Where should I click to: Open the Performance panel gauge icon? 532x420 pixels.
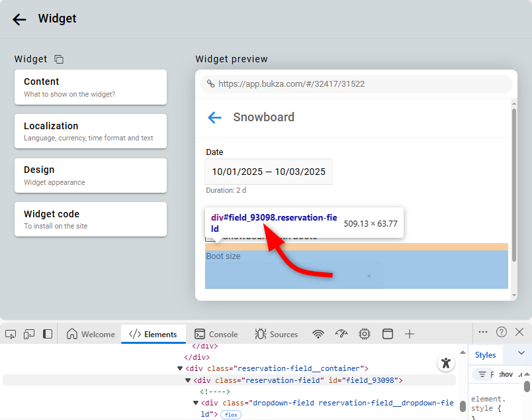(x=341, y=334)
